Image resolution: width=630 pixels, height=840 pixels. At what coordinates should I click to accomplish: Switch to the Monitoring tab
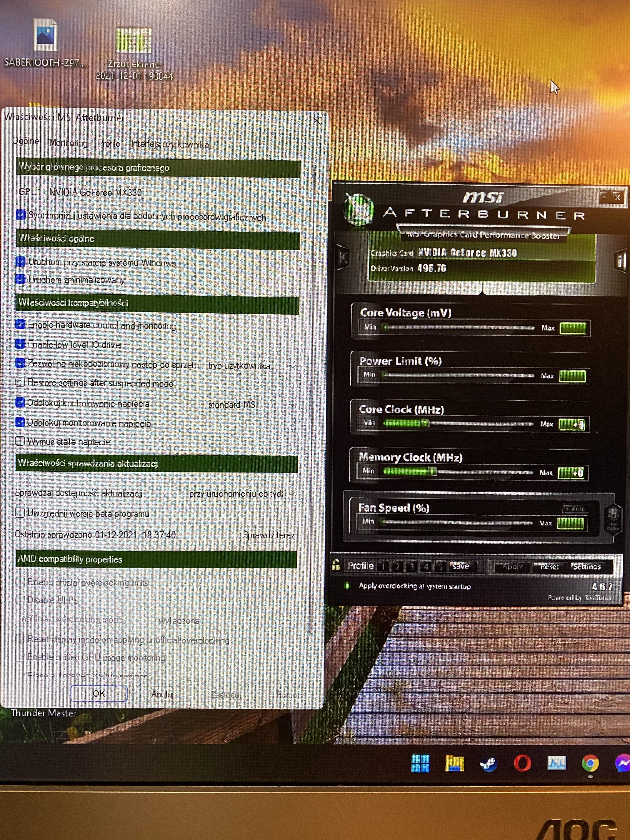[x=68, y=143]
